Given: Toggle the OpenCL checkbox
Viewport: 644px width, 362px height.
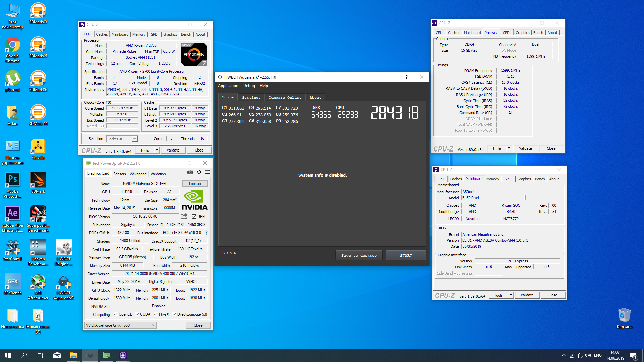Looking at the screenshot, I should tap(116, 314).
